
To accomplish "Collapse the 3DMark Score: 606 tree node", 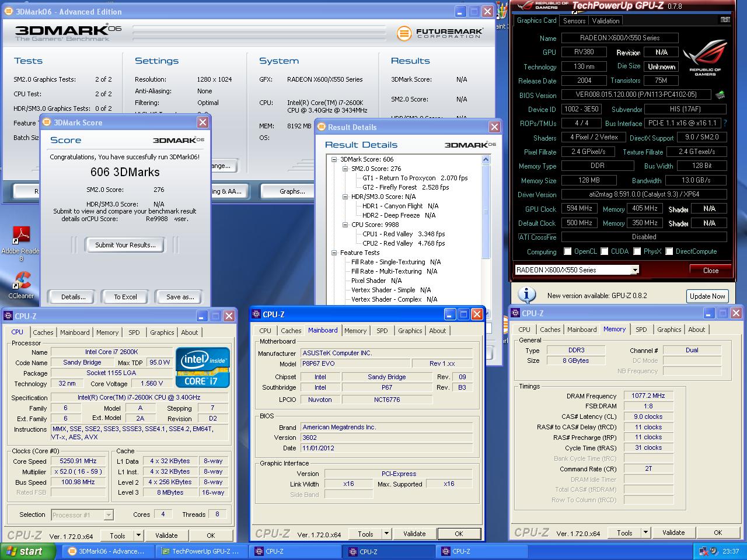I will pyautogui.click(x=334, y=159).
